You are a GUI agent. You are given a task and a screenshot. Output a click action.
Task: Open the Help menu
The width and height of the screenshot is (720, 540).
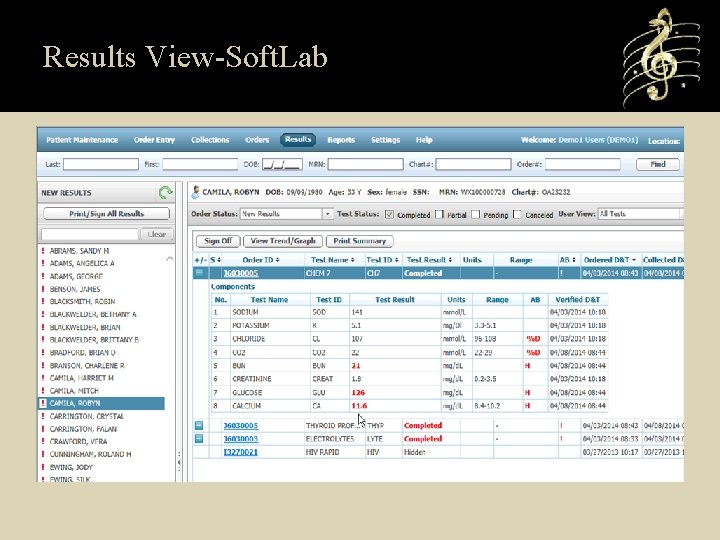coord(424,140)
